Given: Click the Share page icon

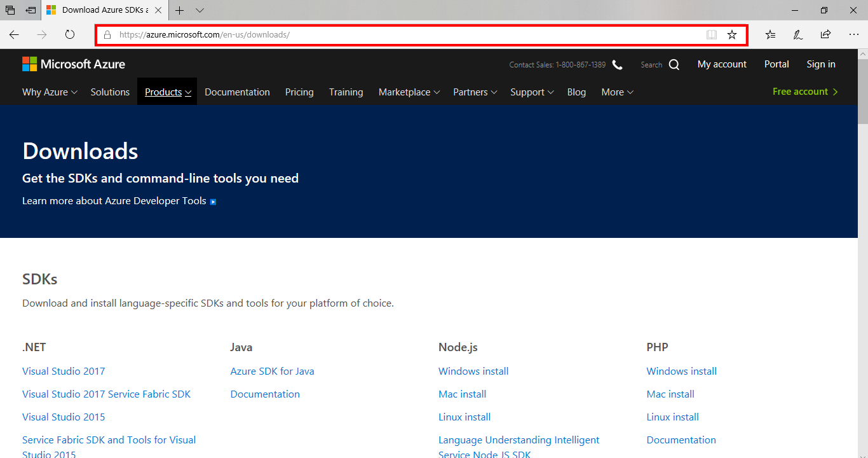Looking at the screenshot, I should [825, 35].
